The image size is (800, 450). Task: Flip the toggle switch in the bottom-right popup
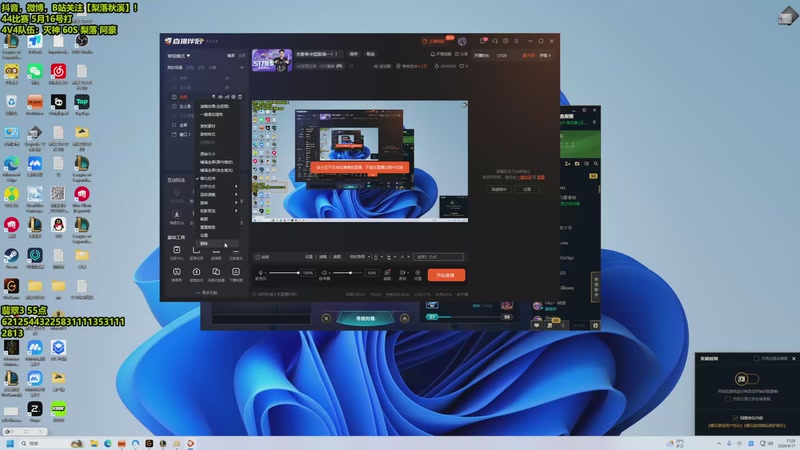pos(746,379)
